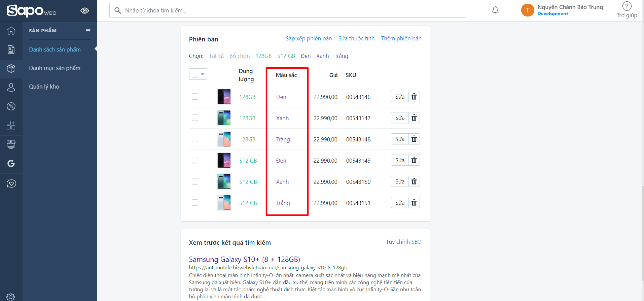Choose Trắng in the Chọn filter row

341,56
